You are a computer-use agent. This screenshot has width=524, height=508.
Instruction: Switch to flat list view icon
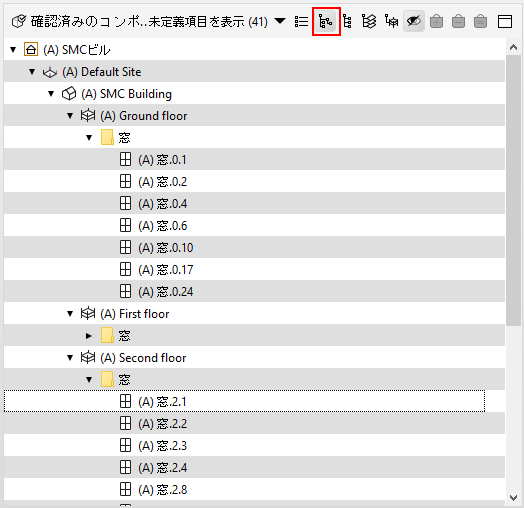click(x=301, y=22)
